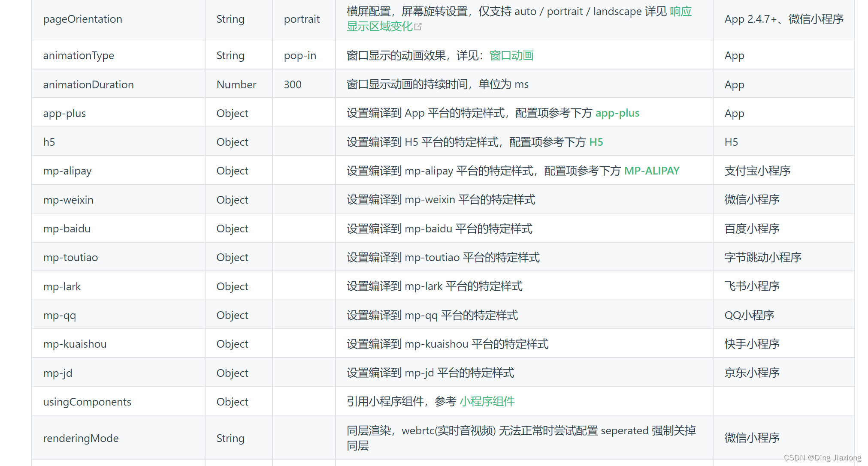Select the animationType property name
This screenshot has height=466, width=868.
pos(79,56)
